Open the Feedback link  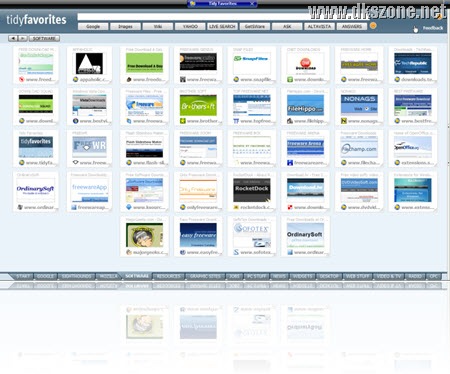(433, 28)
